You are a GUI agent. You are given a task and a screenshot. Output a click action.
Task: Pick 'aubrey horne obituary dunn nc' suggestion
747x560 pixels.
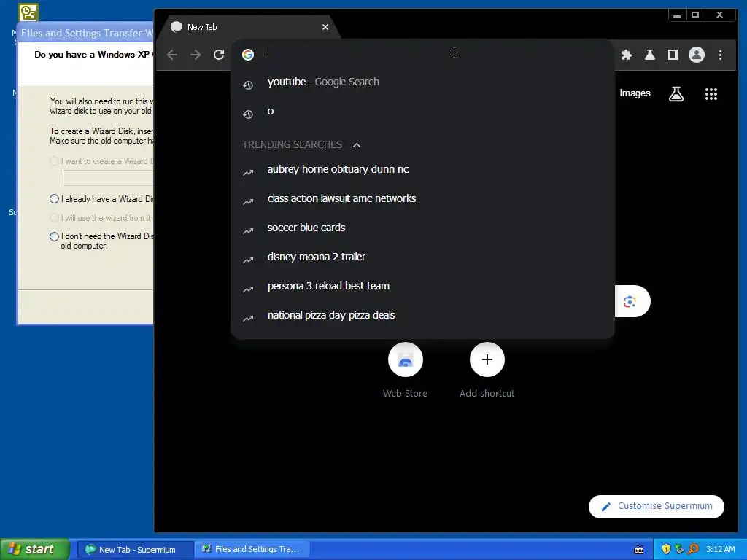point(422,169)
